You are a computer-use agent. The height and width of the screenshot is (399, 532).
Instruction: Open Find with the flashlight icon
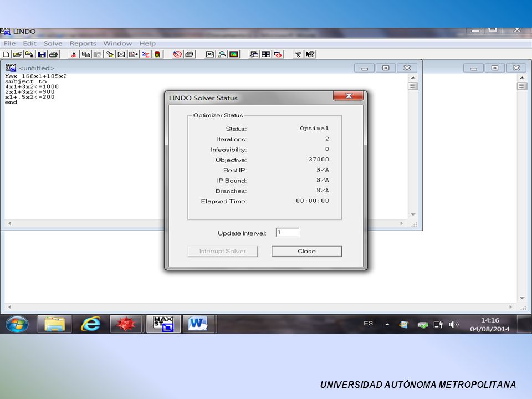[109, 54]
